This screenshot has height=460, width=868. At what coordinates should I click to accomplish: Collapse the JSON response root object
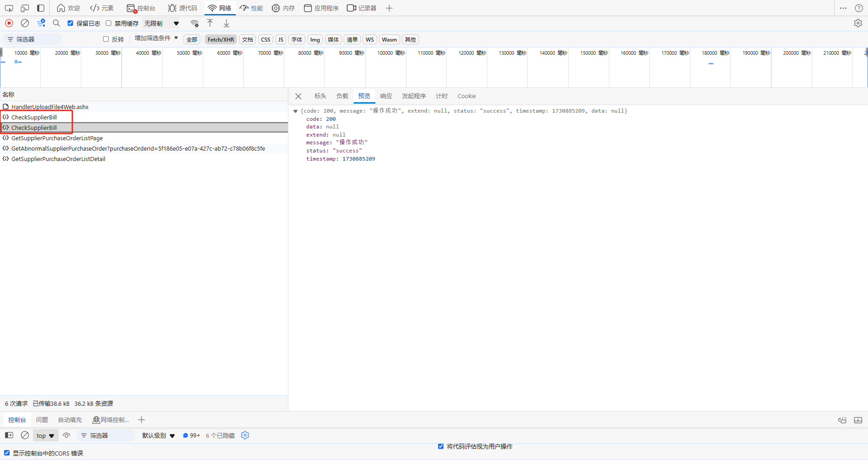click(295, 111)
